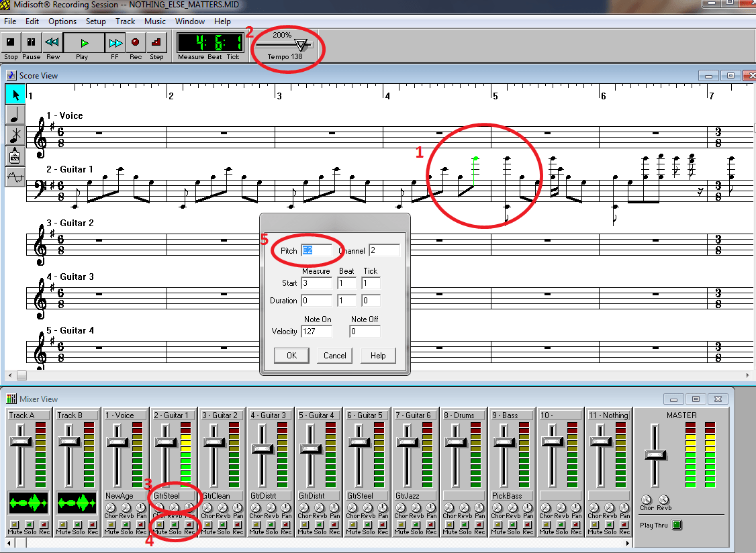This screenshot has height=553, width=756.
Task: Solo the 3 - Guitar 2 track
Action: [x=223, y=524]
